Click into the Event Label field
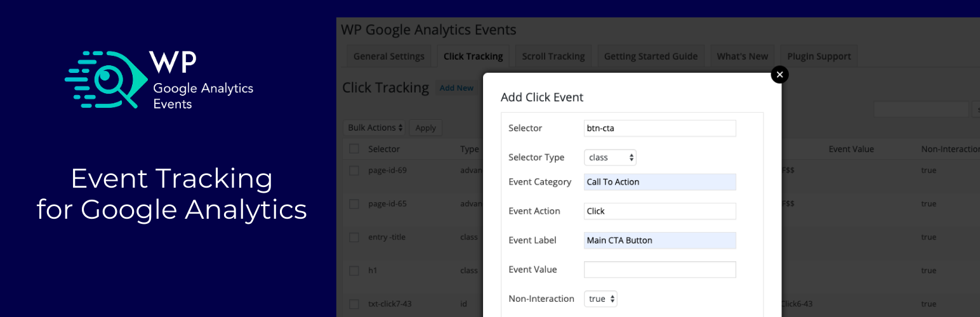This screenshot has height=317, width=980. (x=659, y=240)
